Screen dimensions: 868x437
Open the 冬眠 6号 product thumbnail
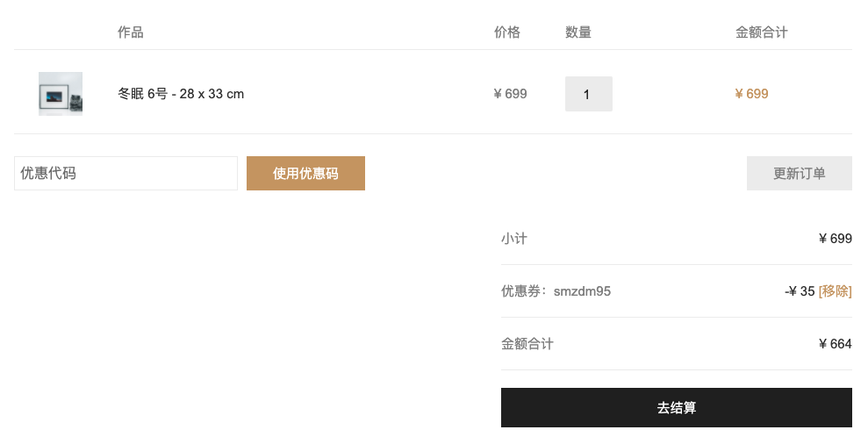click(x=61, y=94)
